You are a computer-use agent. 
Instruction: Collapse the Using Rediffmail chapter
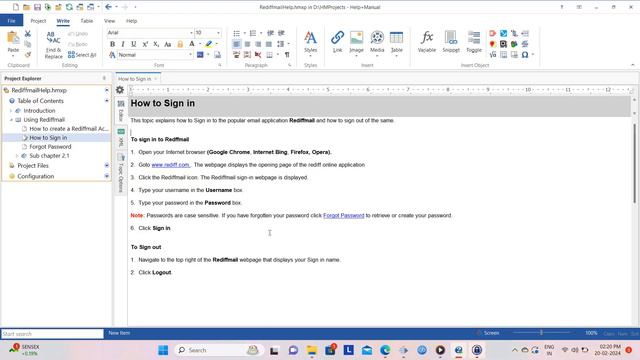11,120
